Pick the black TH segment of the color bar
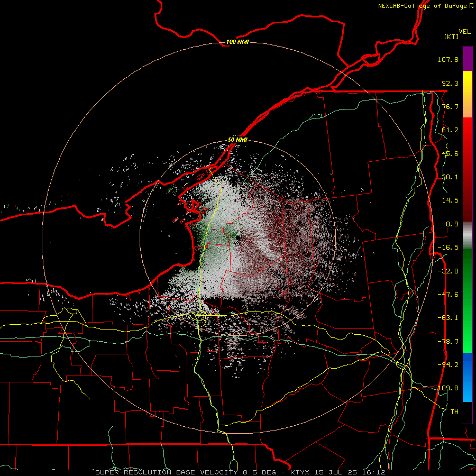Screen dimensions: 476x476 467,413
